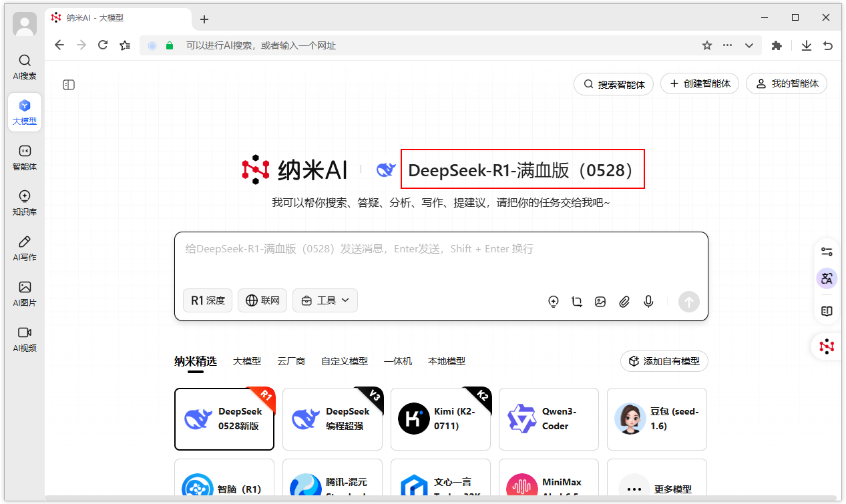The image size is (846, 504).
Task: Click the screenshot crop icon in input box
Action: pos(577,302)
